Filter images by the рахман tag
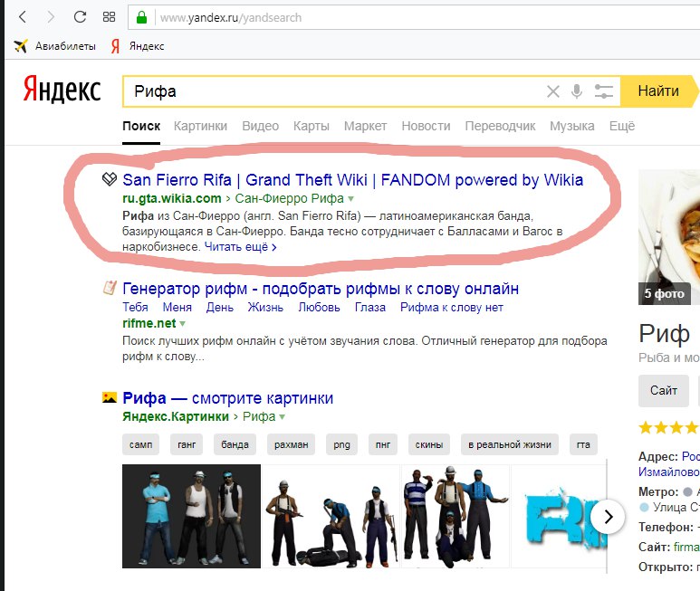This screenshot has height=591, width=700. [291, 444]
